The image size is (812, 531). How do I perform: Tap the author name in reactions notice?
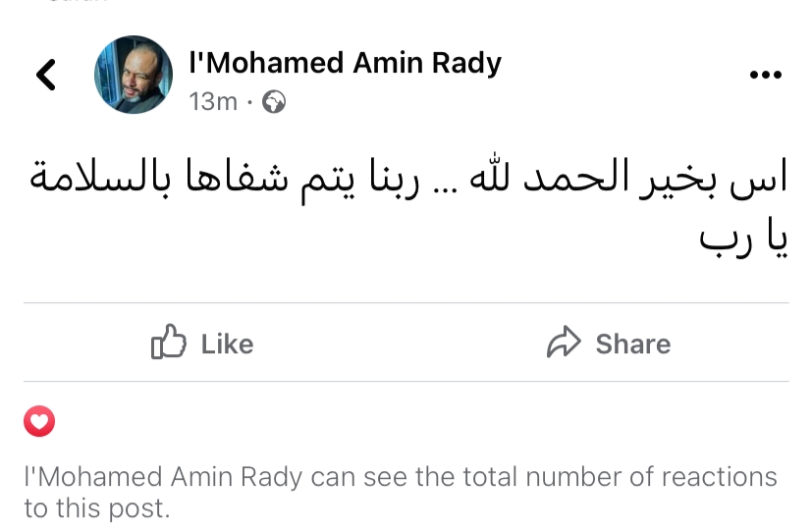tap(163, 477)
